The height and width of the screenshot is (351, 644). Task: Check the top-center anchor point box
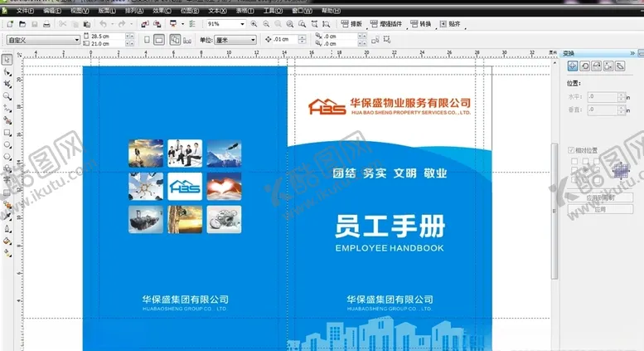pos(586,161)
